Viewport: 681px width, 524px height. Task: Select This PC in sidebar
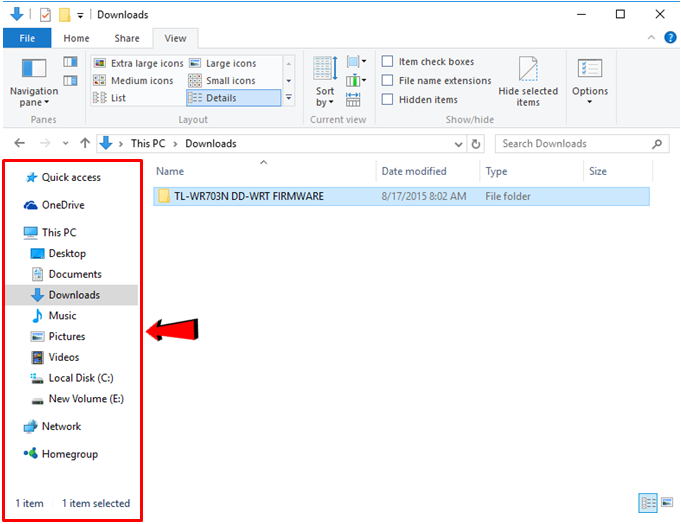50,232
